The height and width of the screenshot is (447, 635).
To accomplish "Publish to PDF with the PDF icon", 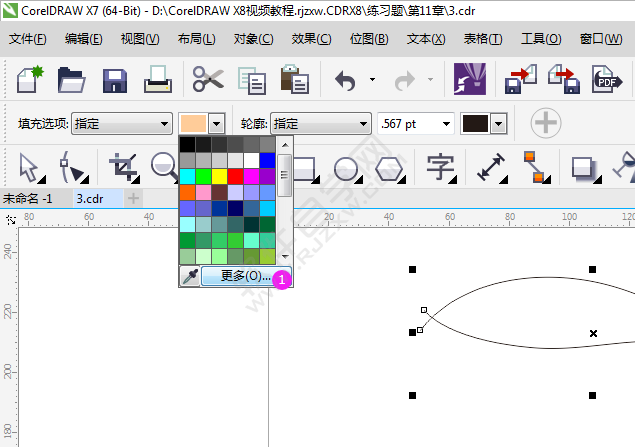I will point(607,79).
